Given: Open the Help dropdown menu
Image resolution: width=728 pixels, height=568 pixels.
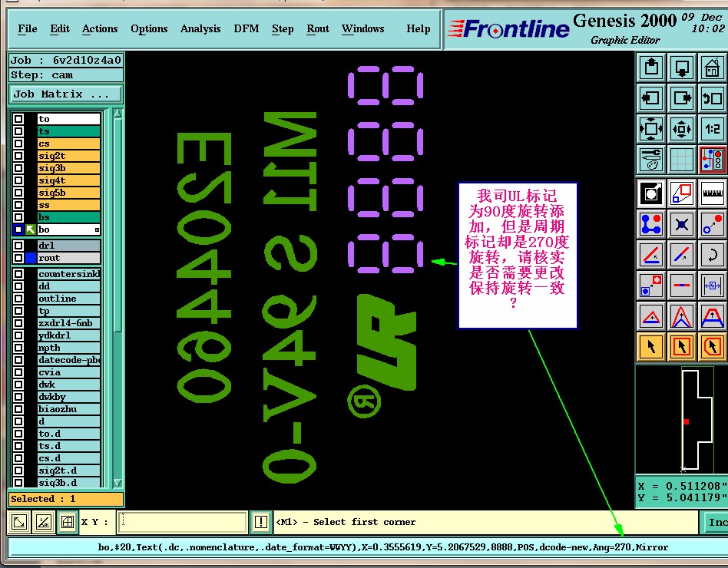Looking at the screenshot, I should 419,28.
